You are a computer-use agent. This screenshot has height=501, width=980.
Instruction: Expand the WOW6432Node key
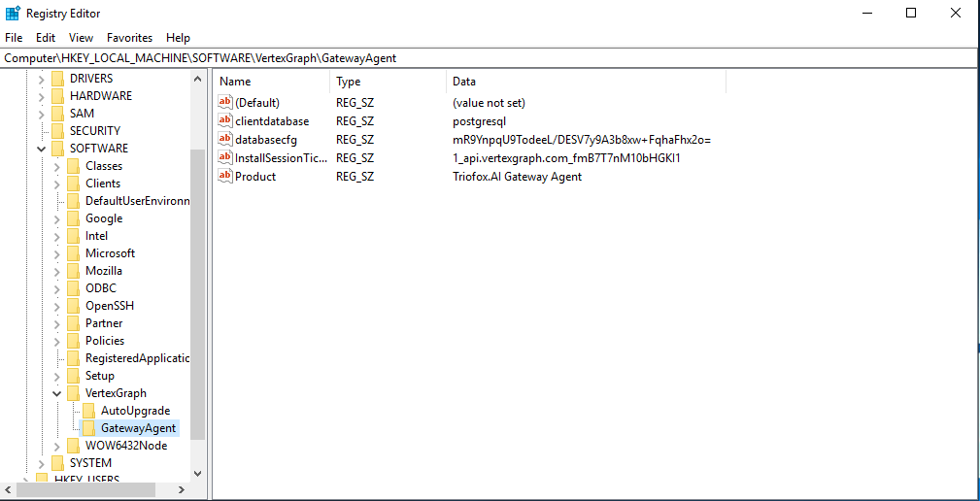tap(57, 446)
